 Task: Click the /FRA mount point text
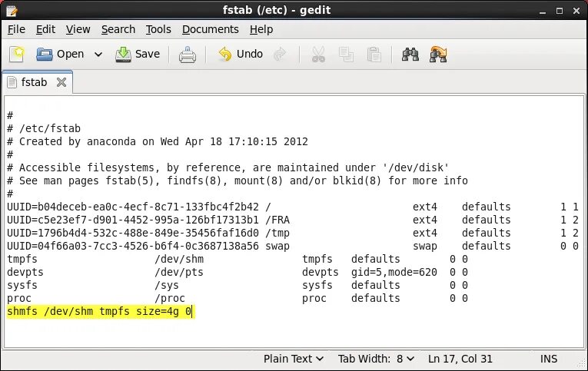277,220
